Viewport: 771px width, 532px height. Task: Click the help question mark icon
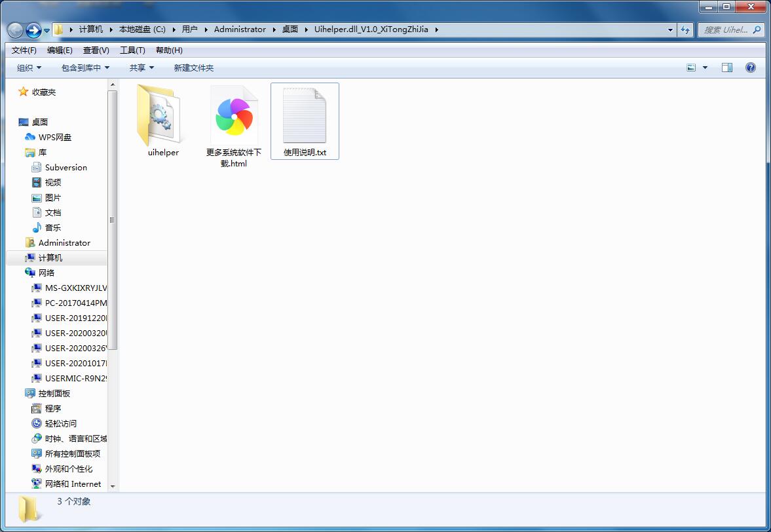click(x=750, y=68)
